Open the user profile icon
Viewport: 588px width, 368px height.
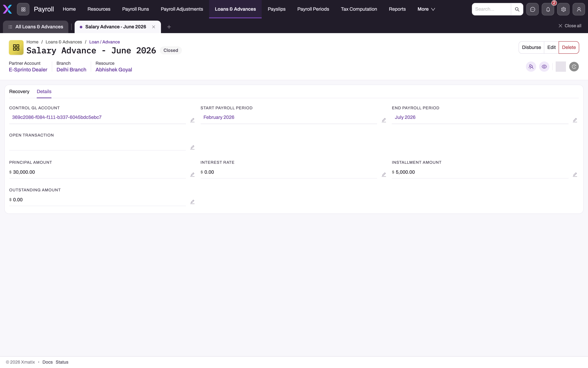[x=579, y=9]
